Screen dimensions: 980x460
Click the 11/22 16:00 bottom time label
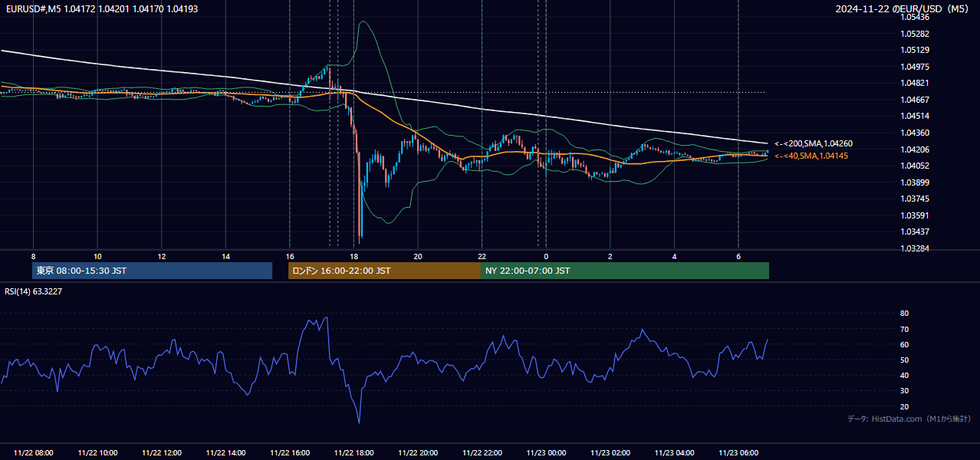coord(290,452)
